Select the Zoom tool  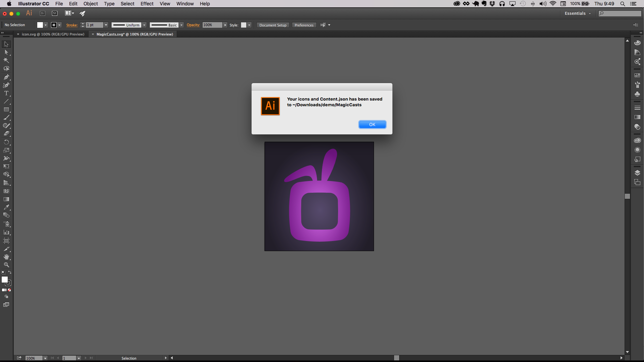[x=7, y=265]
